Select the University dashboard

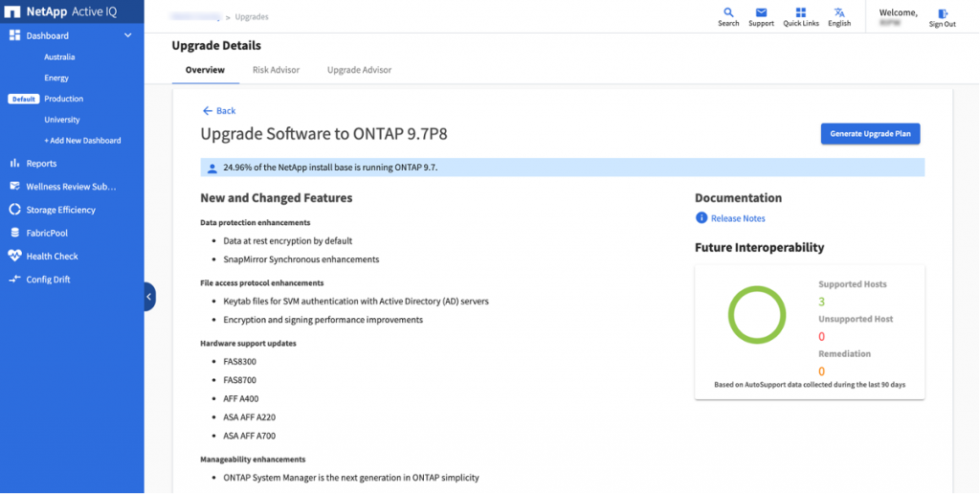[62, 120]
